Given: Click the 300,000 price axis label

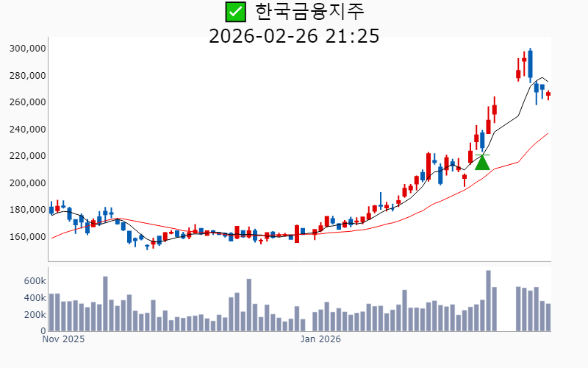Looking at the screenshot, I should coord(28,49).
